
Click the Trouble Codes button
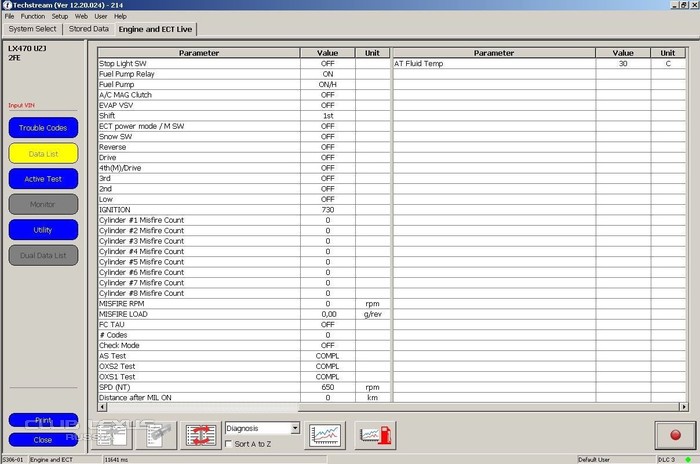43,128
